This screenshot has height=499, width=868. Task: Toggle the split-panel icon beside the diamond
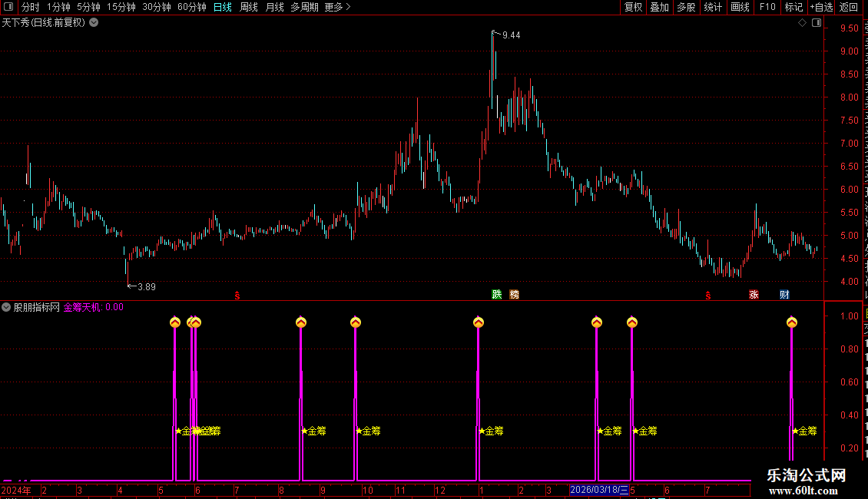(817, 23)
